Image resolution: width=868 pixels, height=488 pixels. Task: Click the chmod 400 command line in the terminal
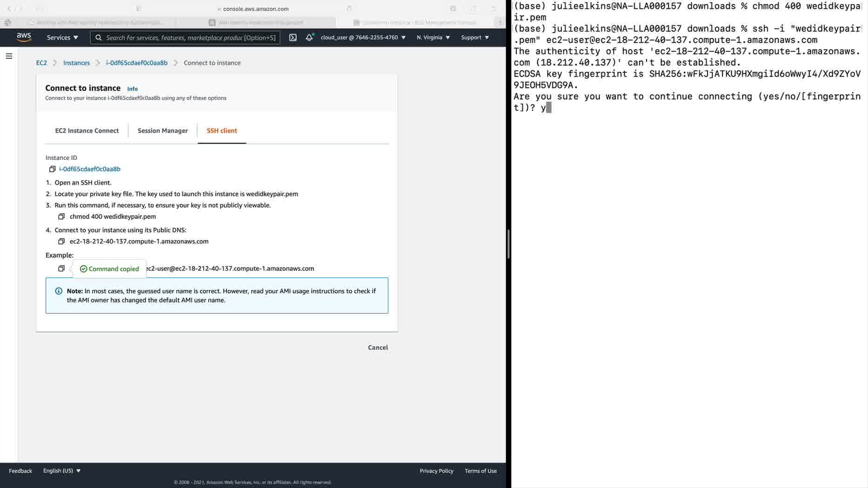tap(687, 12)
